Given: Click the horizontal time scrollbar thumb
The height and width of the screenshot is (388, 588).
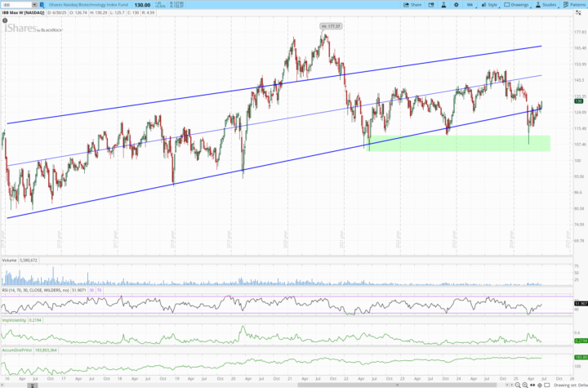Looking at the screenshot, I should [397, 385].
